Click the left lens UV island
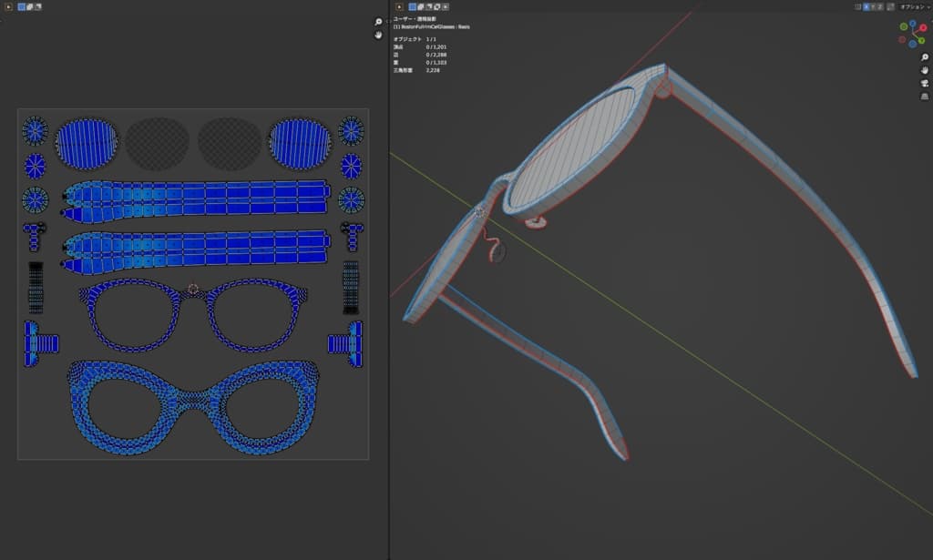Screen dimensions: 933x560 click(x=87, y=143)
